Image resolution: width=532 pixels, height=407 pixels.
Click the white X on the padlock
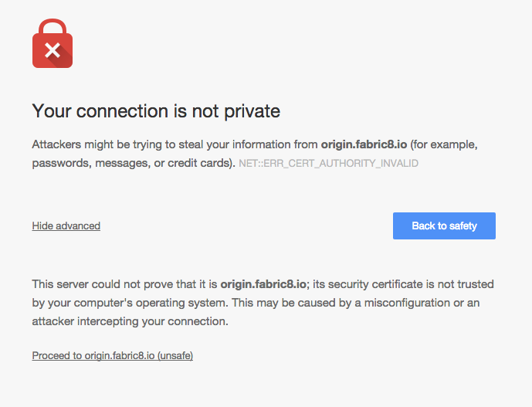click(52, 51)
